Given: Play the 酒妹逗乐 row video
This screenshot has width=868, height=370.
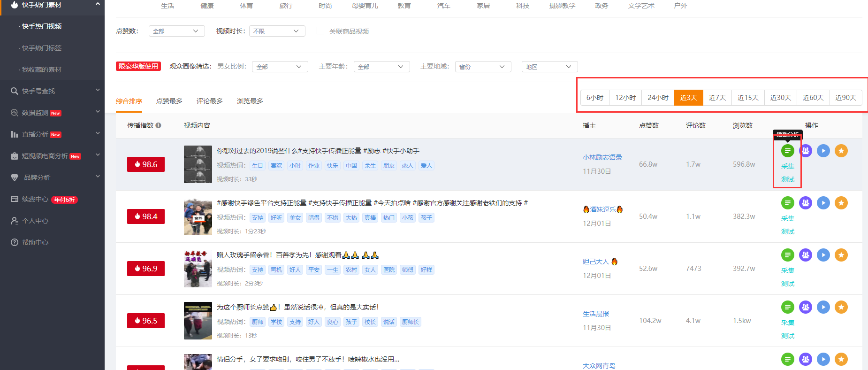Looking at the screenshot, I should click(x=823, y=203).
